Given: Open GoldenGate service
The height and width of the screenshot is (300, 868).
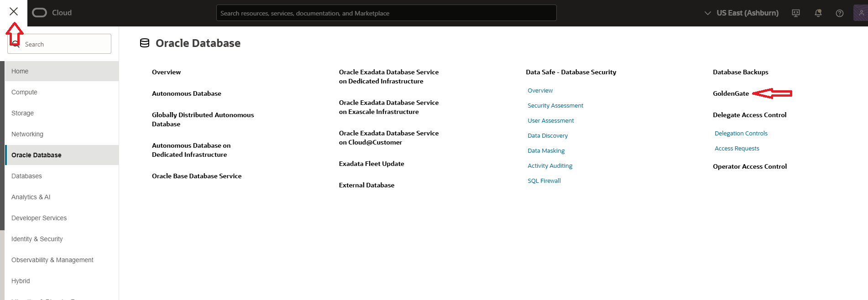Looking at the screenshot, I should pos(731,93).
